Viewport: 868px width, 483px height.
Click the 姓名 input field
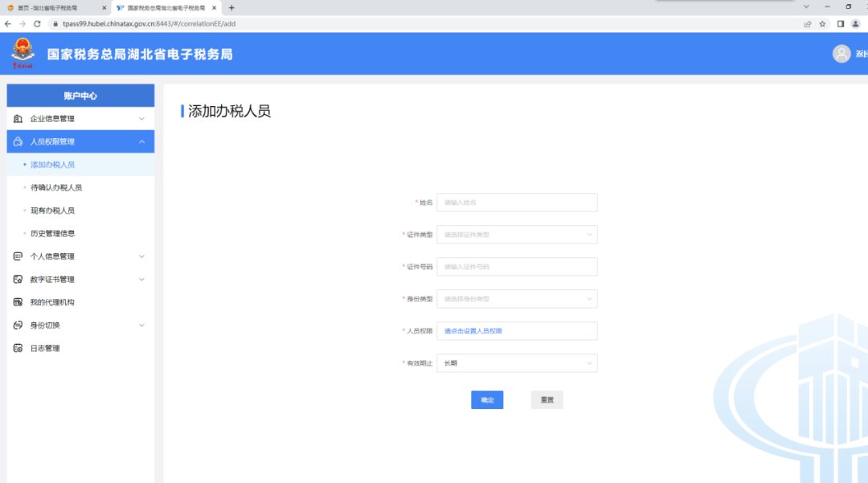517,203
